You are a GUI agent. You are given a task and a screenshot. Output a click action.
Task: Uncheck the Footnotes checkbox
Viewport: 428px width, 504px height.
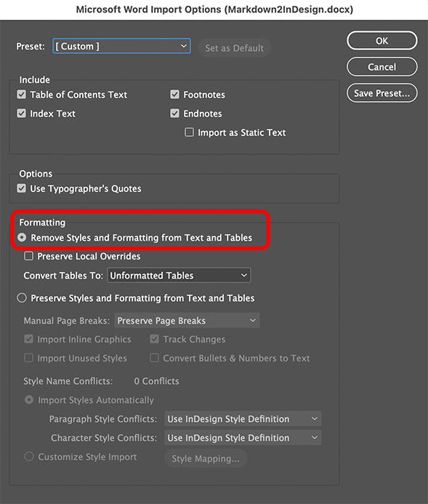pos(174,95)
